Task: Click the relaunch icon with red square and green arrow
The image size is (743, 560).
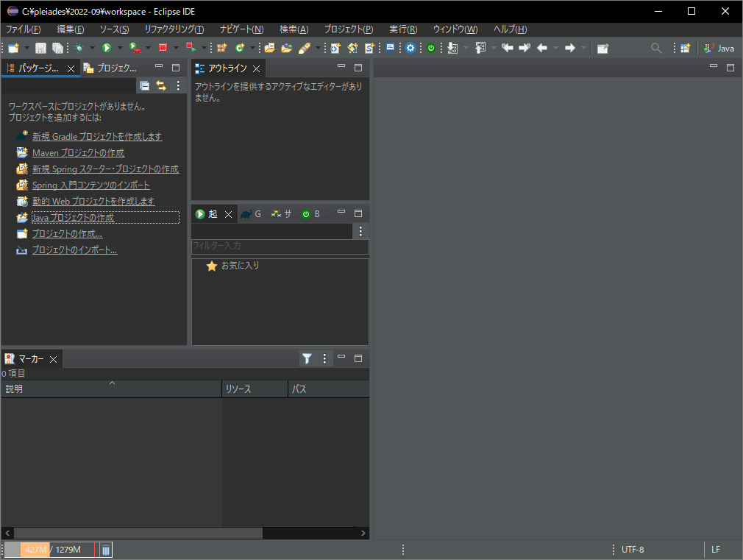Action: [x=191, y=47]
